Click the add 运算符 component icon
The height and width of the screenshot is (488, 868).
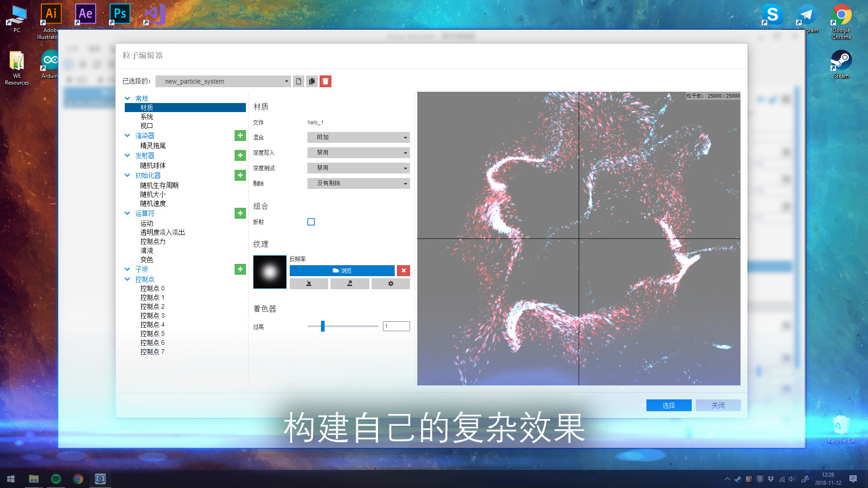[x=240, y=213]
